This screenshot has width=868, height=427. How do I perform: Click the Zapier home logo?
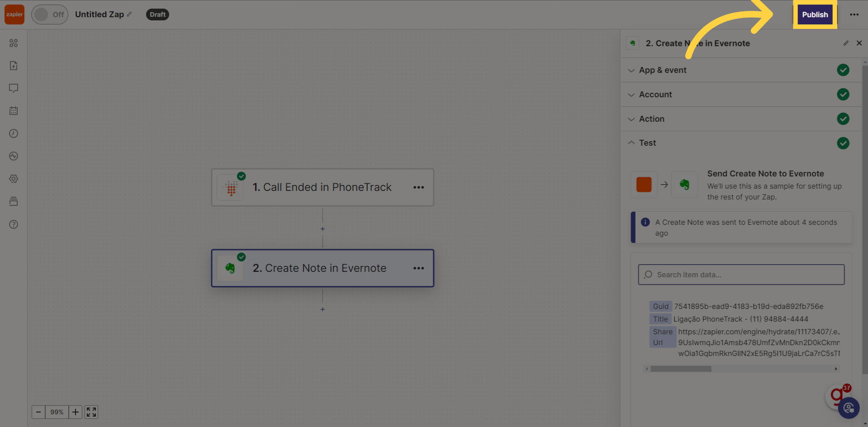coord(14,14)
